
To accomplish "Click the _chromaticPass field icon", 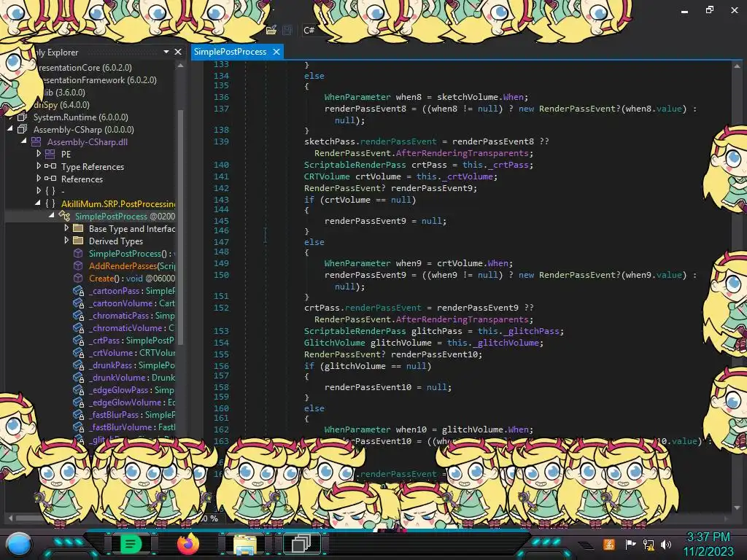I will pyautogui.click(x=79, y=315).
